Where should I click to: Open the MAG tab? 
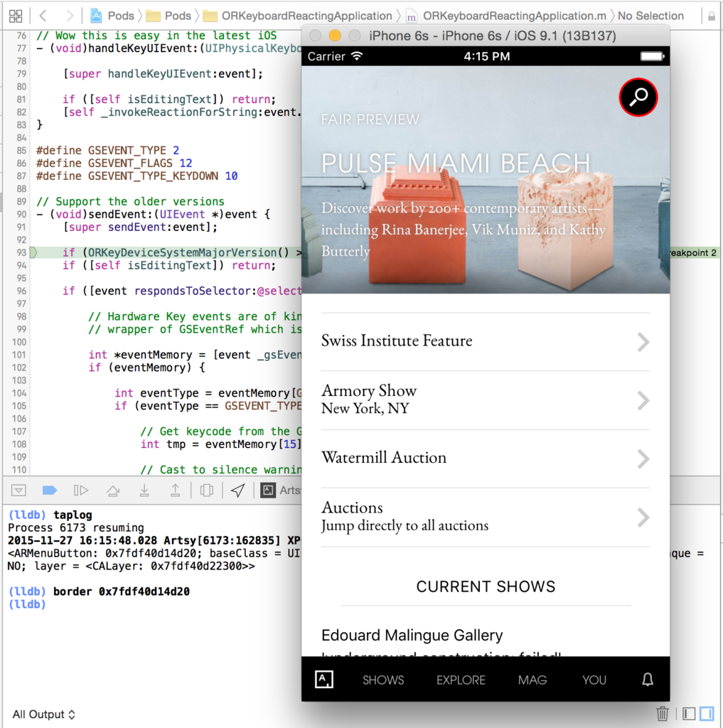[x=532, y=680]
